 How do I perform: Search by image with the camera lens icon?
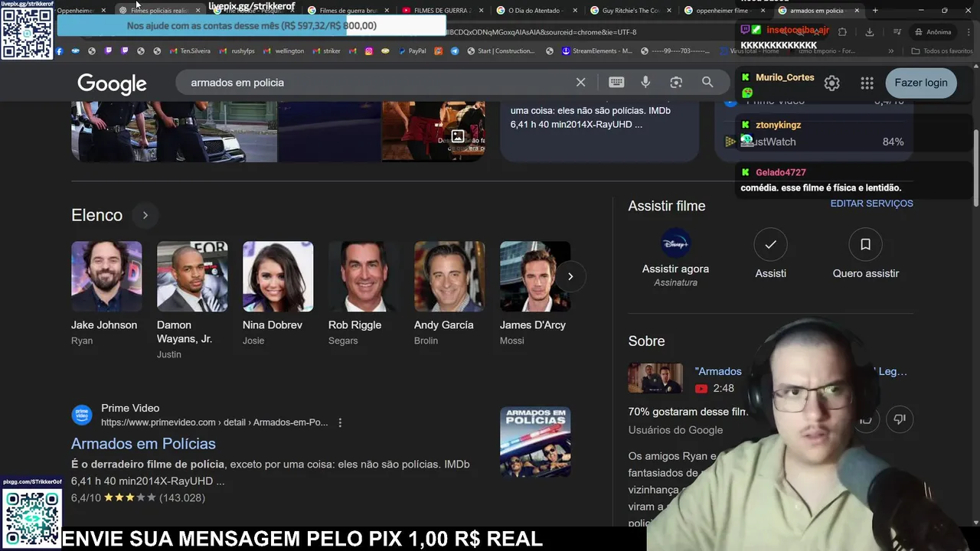click(x=676, y=82)
